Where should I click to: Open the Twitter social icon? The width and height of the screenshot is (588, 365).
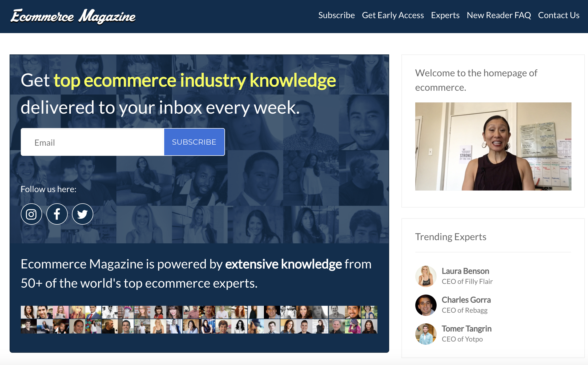click(x=82, y=214)
